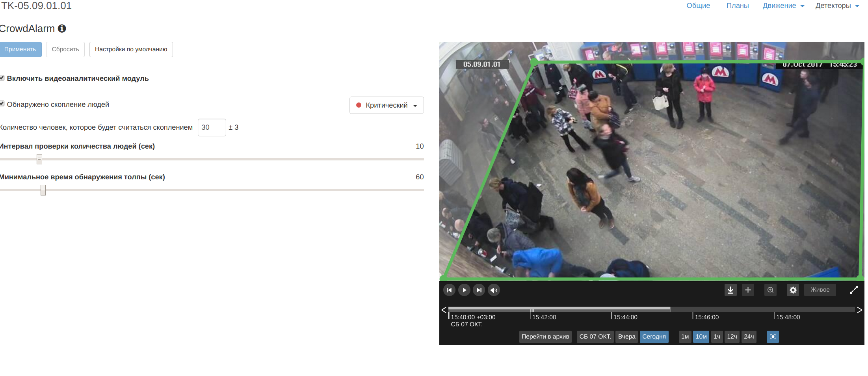The image size is (868, 376).
Task: Open the Детекторы dropdown menu
Action: (x=837, y=6)
